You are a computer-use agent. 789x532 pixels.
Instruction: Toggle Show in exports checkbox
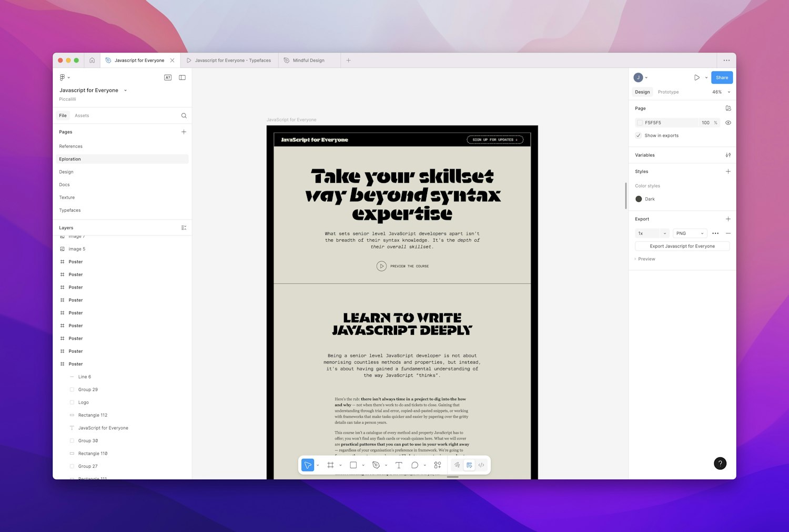(x=639, y=136)
